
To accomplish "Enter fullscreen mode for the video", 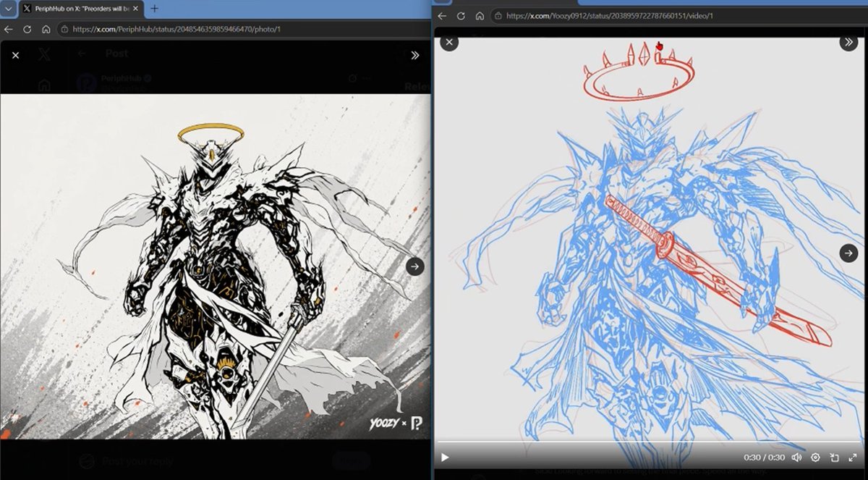I will [x=853, y=458].
